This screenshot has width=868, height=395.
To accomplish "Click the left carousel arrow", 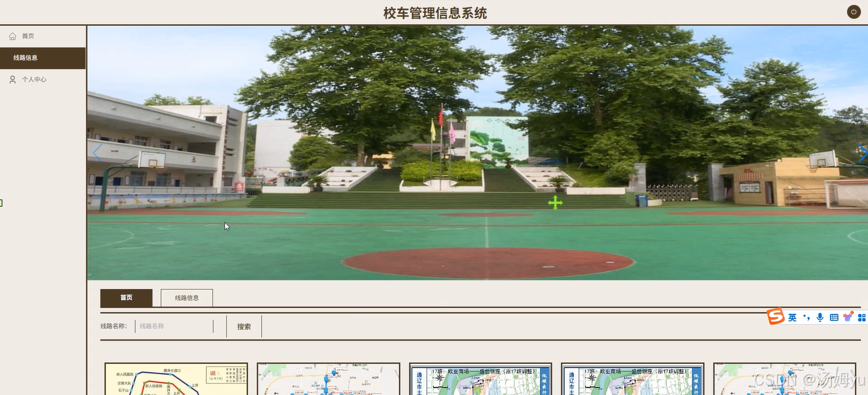I will click(97, 152).
